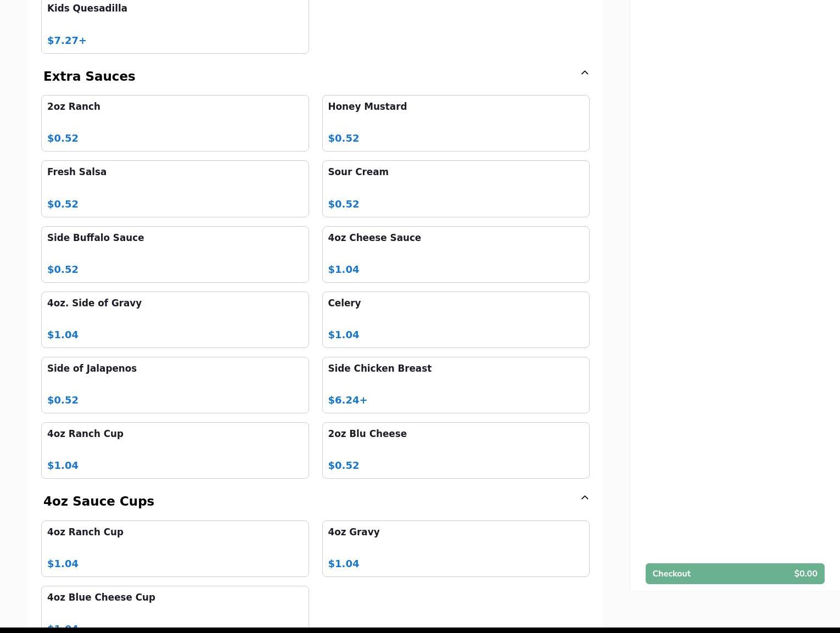Viewport: 840px width, 633px height.
Task: Add 2oz Ranch to the order
Action: pos(175,123)
